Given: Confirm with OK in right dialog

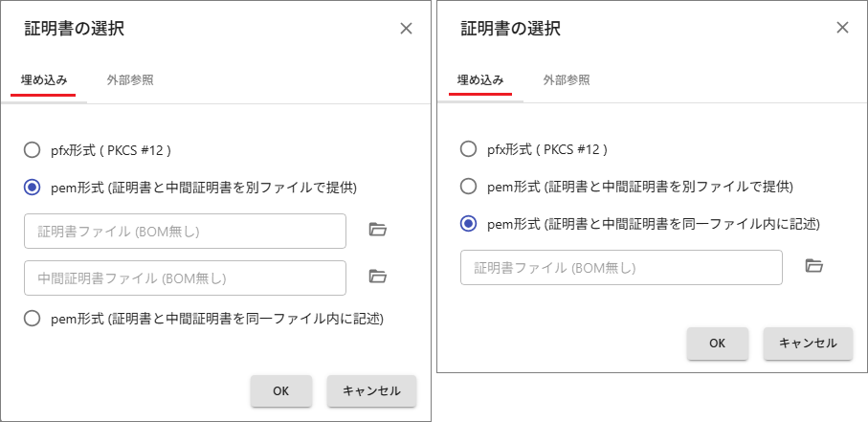Looking at the screenshot, I should [718, 344].
